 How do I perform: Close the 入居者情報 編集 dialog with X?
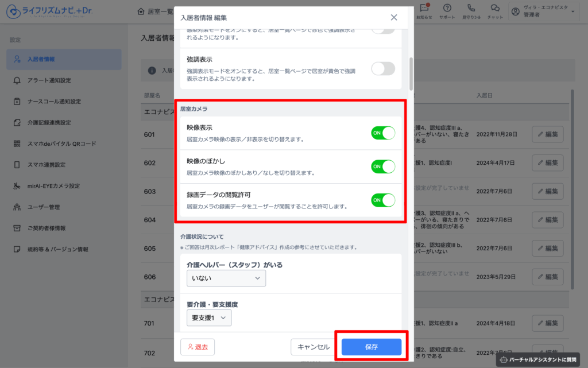394,17
